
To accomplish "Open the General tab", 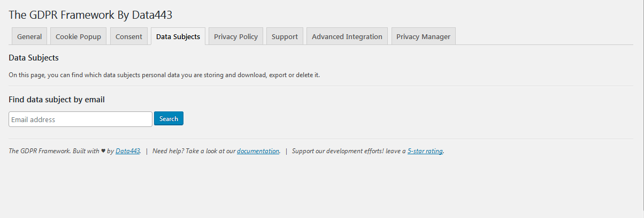I will [29, 36].
